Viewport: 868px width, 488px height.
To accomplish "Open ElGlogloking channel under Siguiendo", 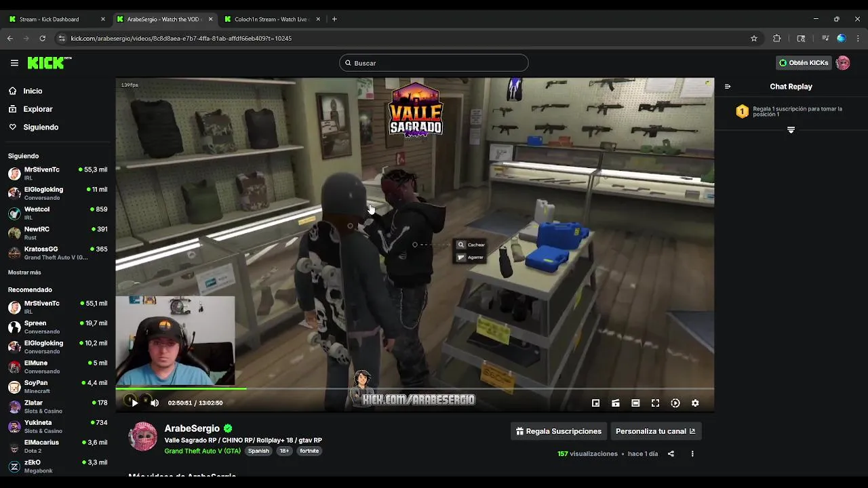I will [58, 193].
